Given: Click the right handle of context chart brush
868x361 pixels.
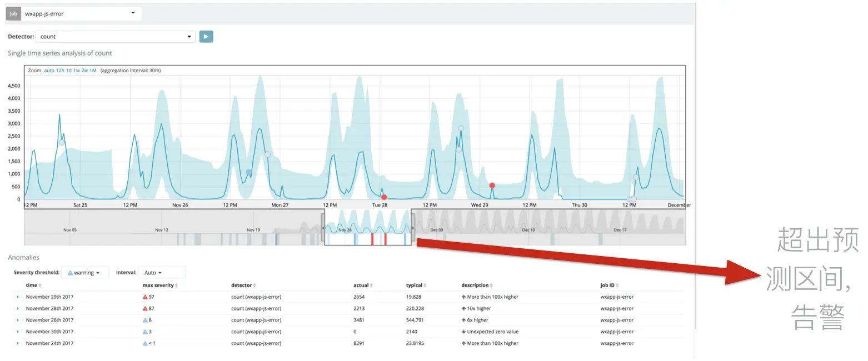Looking at the screenshot, I should click(x=413, y=228).
